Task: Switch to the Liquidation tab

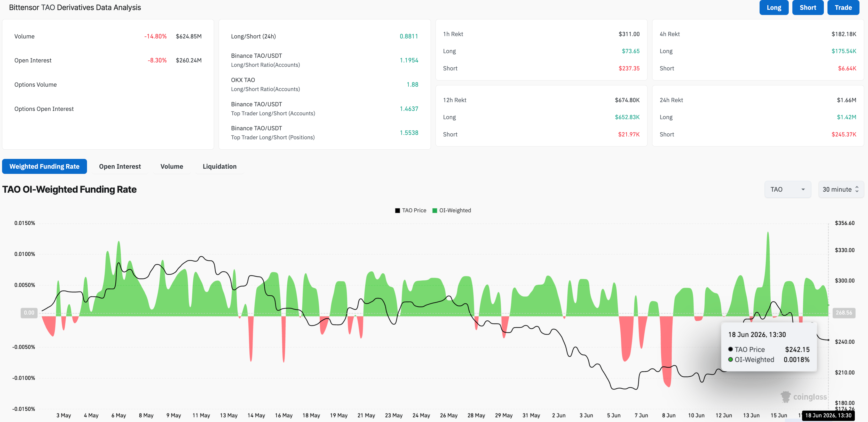Action: coord(220,166)
